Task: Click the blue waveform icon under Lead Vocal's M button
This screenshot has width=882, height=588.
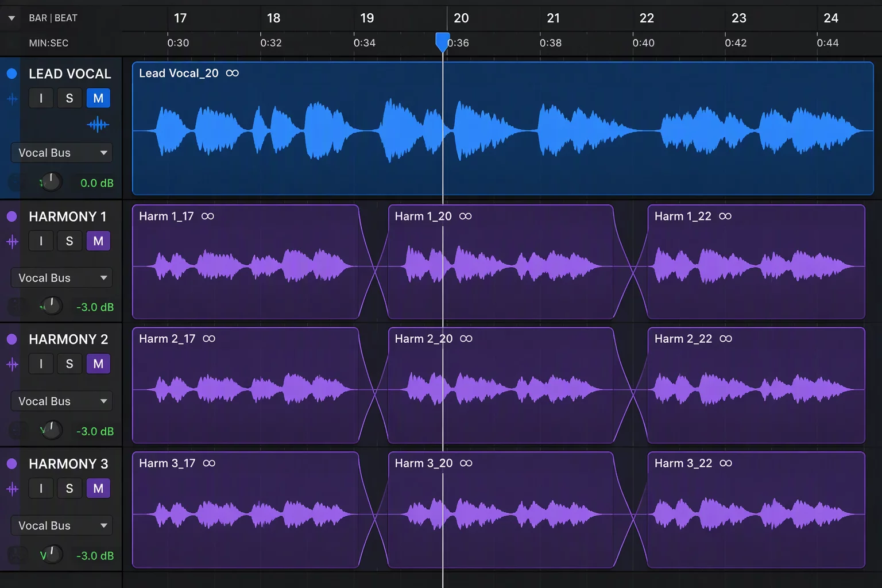Action: (x=98, y=125)
